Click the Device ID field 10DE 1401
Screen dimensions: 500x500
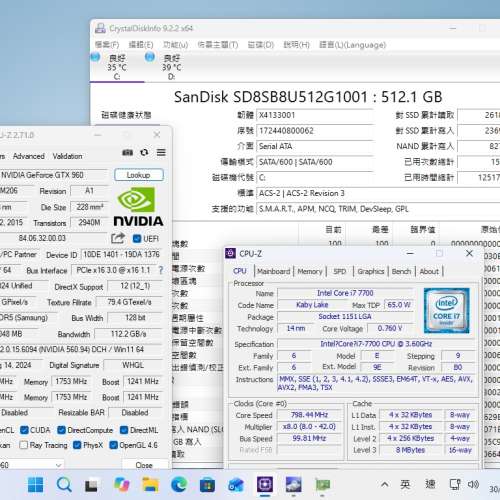tap(121, 254)
